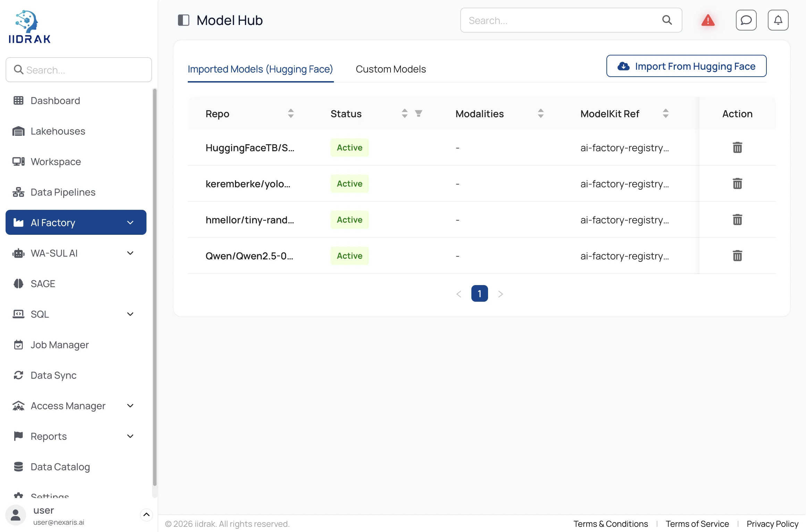806x532 pixels.
Task: Delete the hmellor/tiny-rand model row
Action: 737,220
